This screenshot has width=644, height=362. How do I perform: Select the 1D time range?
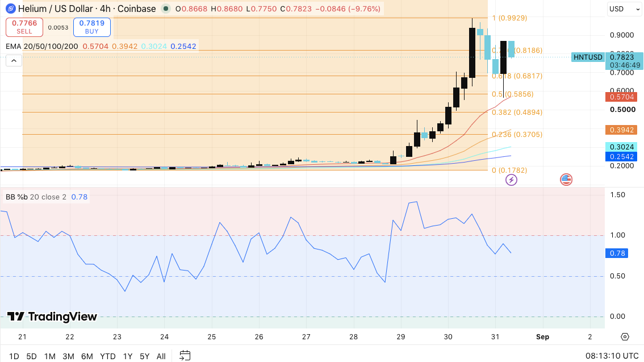click(x=14, y=356)
